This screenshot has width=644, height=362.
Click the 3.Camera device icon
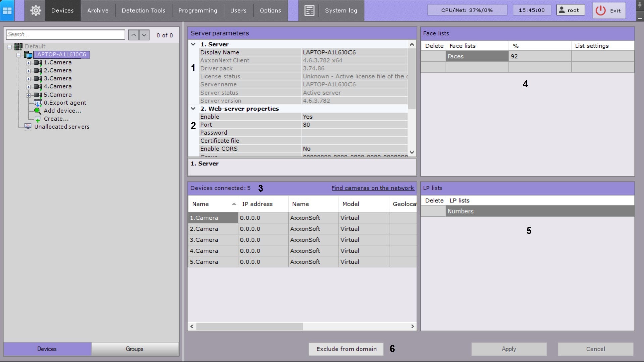pos(38,79)
